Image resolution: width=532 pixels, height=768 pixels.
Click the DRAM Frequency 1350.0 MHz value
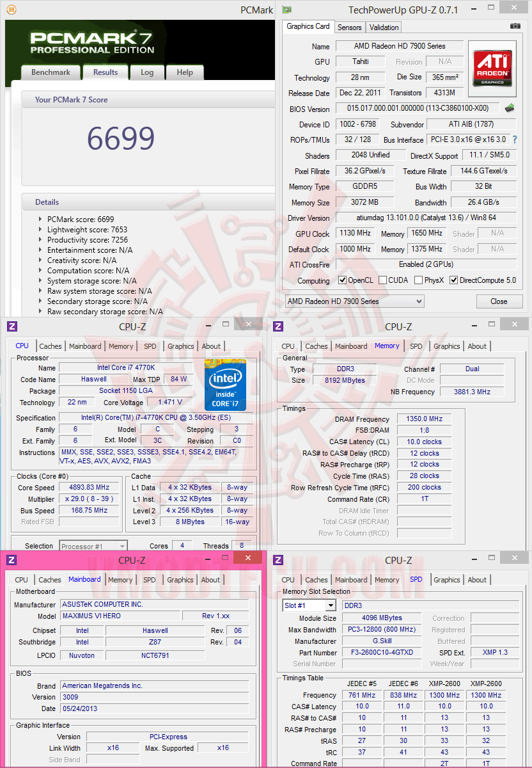pyautogui.click(x=423, y=419)
